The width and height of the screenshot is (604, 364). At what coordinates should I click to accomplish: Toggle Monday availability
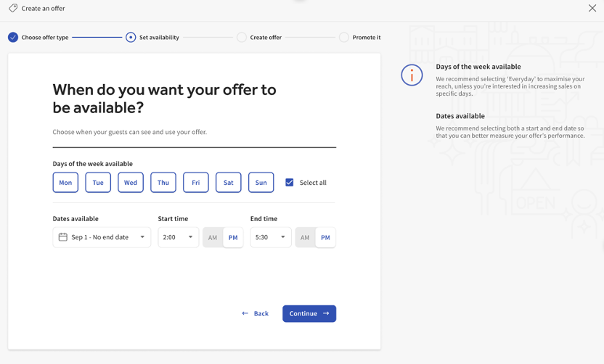(x=65, y=182)
